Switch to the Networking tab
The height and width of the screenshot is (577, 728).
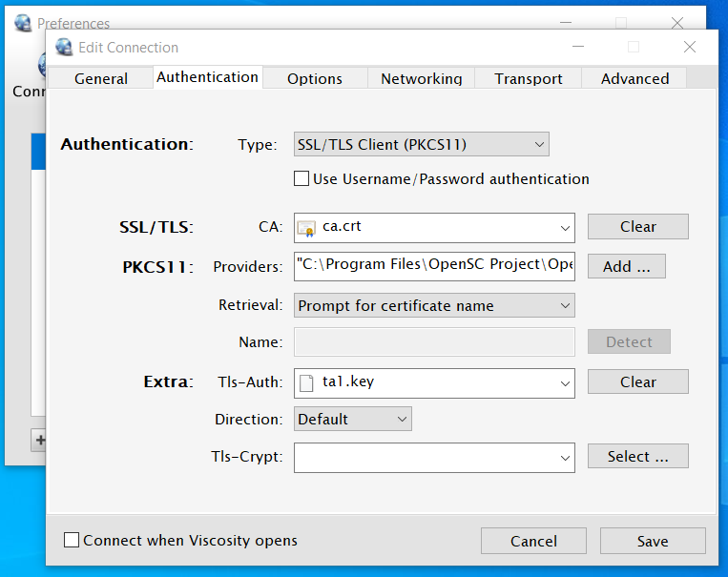pyautogui.click(x=421, y=78)
